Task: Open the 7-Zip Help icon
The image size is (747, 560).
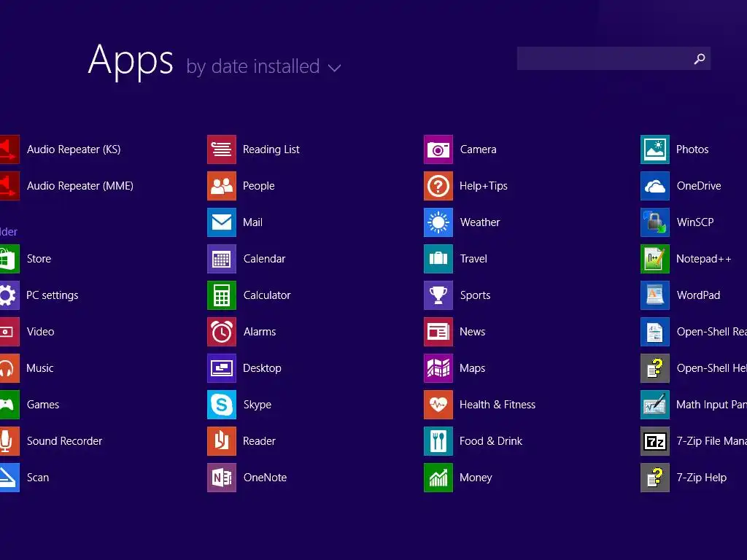Action: pos(655,477)
